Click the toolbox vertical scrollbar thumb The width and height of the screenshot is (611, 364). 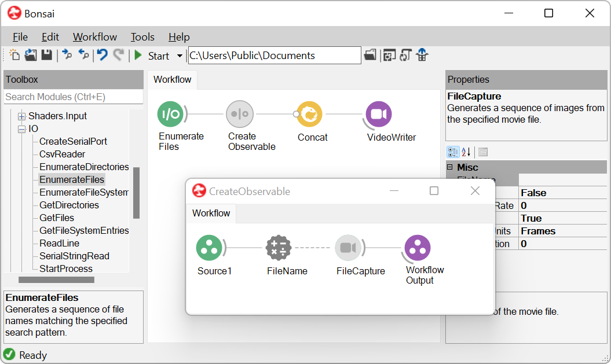pyautogui.click(x=136, y=193)
